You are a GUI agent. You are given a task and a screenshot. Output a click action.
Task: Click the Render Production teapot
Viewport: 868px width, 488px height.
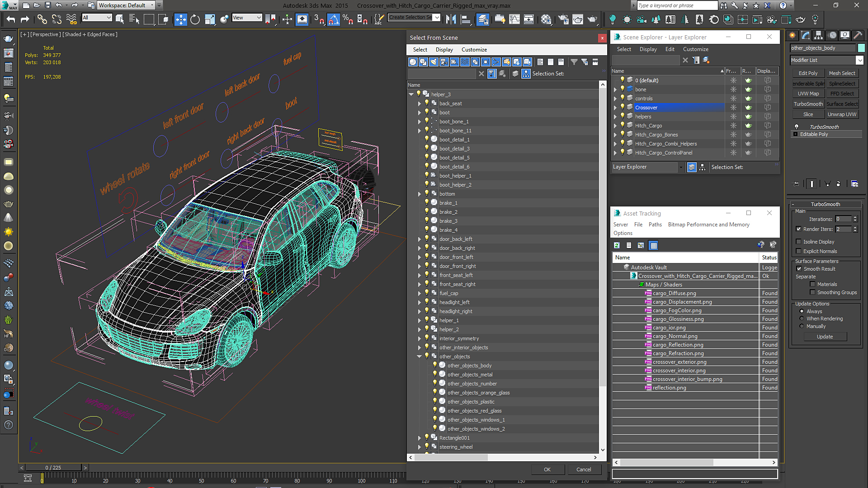pos(592,19)
